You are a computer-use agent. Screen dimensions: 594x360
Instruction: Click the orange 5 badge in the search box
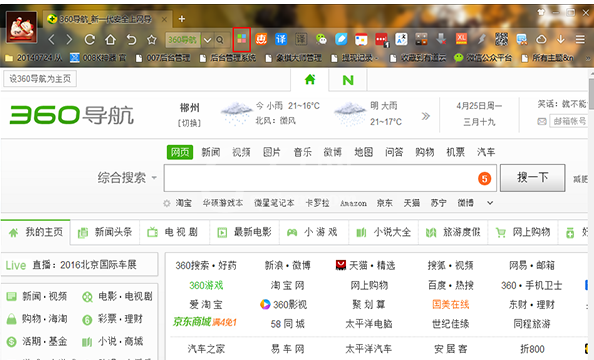485,178
